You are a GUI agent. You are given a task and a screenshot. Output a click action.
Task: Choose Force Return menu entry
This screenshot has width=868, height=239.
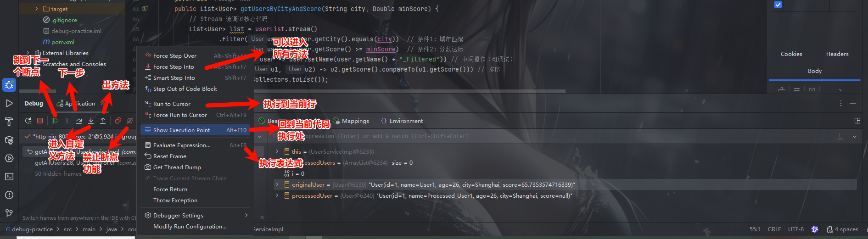(195, 189)
